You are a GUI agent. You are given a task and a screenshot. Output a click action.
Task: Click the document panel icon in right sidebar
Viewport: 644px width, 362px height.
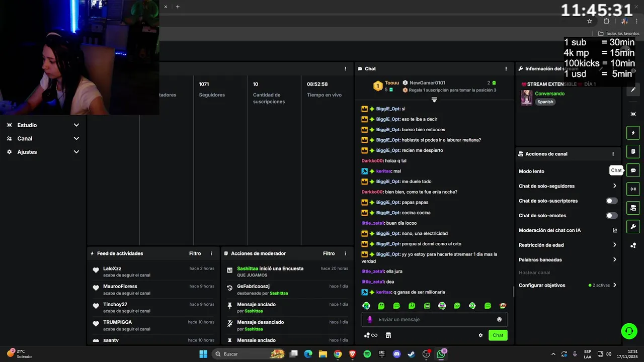pos(633,151)
